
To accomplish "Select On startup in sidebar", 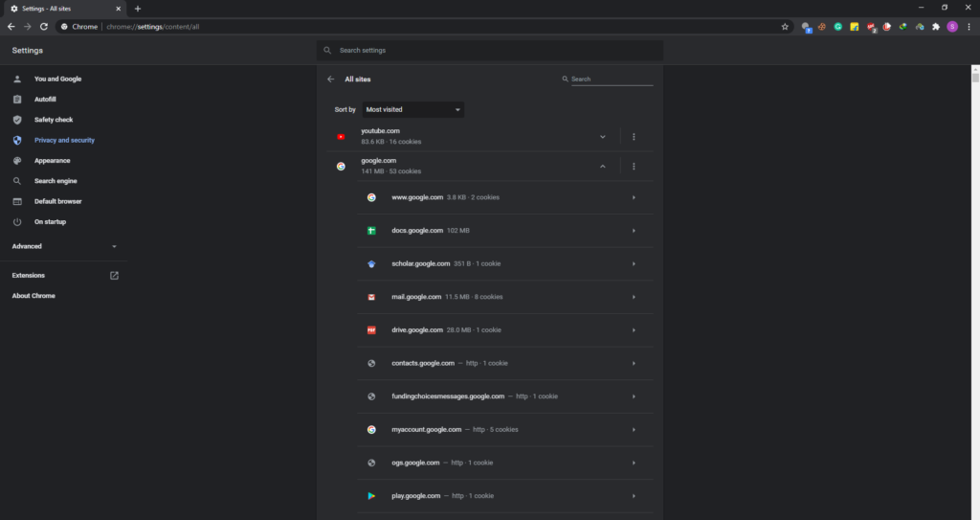I will tap(50, 222).
